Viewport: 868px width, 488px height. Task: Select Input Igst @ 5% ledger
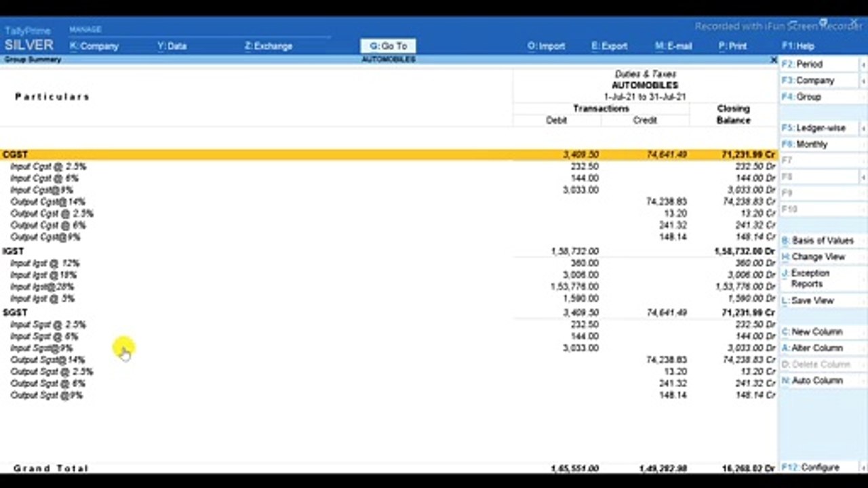pos(42,298)
